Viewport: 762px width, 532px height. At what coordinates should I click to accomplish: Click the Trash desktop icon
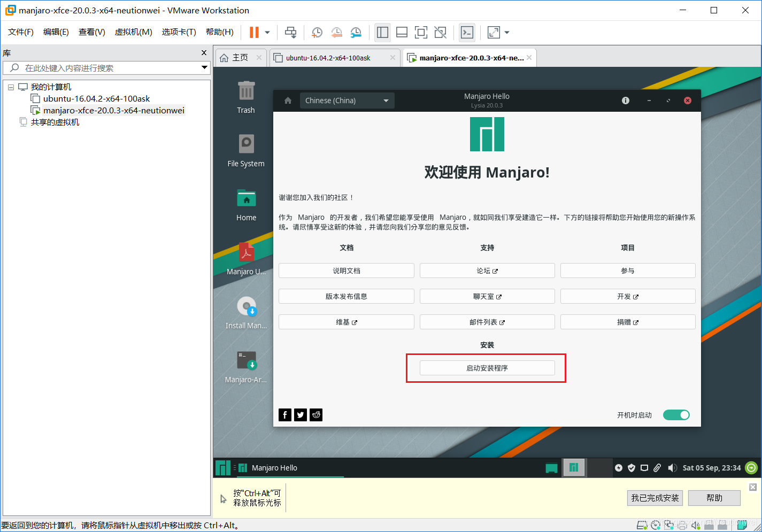pos(246,97)
